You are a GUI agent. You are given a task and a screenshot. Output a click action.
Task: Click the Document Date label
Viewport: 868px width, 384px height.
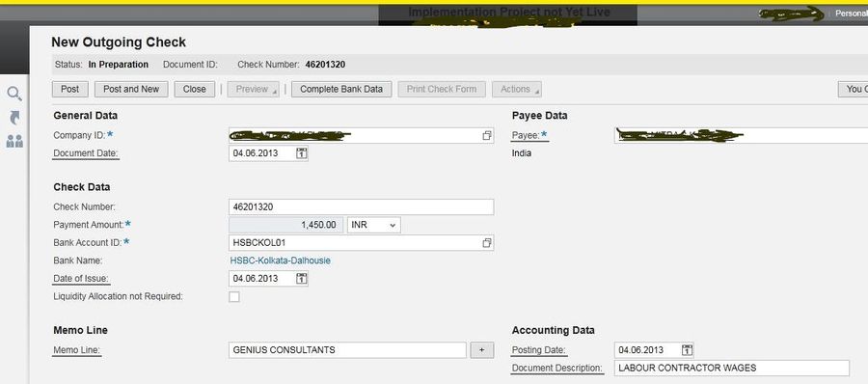[x=85, y=153]
